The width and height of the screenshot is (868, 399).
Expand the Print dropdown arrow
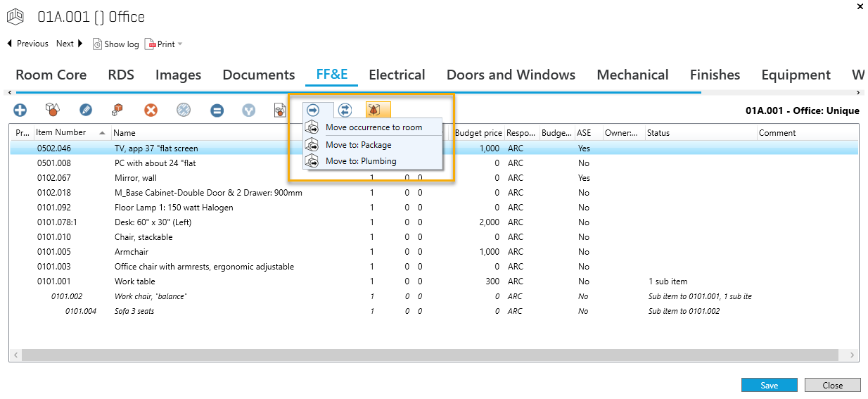180,44
